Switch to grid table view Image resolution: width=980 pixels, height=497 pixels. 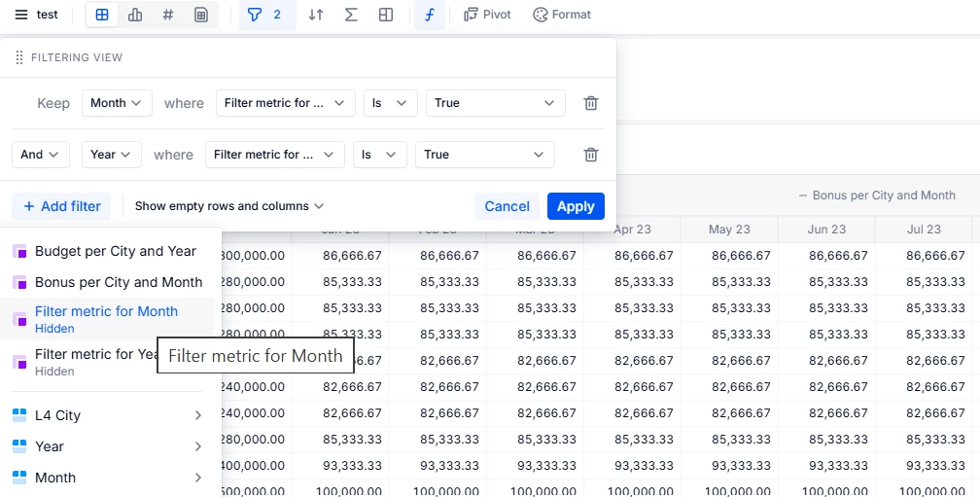(x=102, y=15)
